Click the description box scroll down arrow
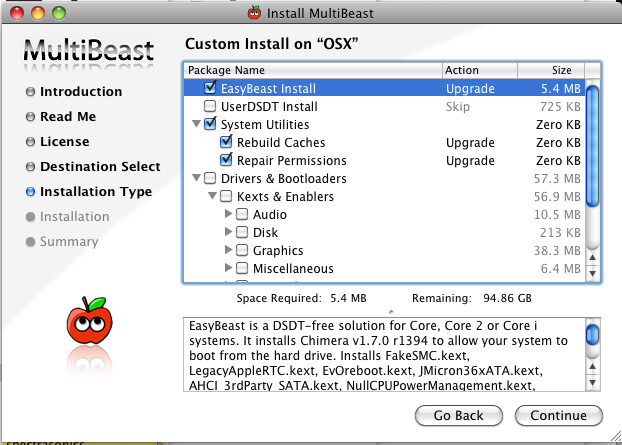This screenshot has width=622, height=445. tap(593, 383)
